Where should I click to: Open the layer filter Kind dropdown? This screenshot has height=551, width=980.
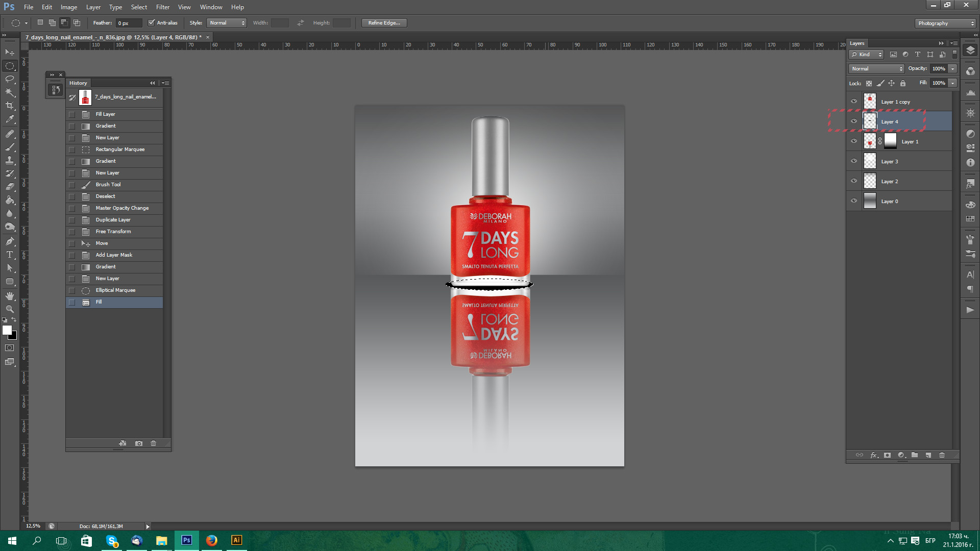[866, 55]
